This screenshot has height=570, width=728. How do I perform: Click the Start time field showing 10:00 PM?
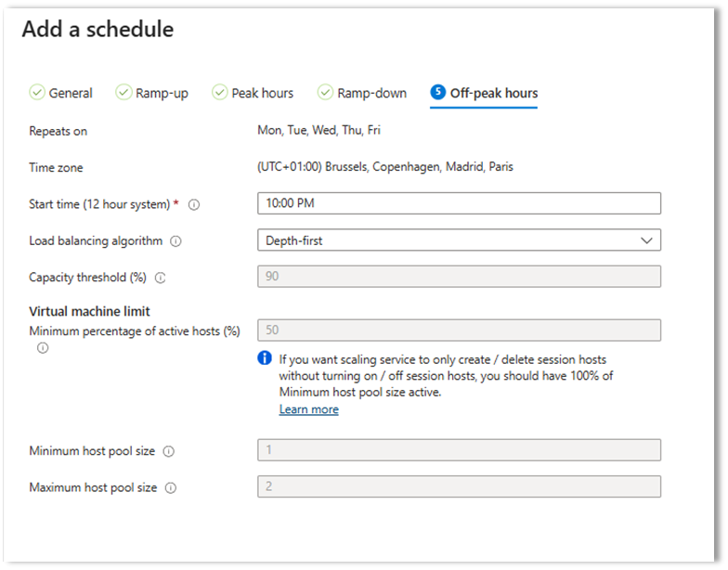(458, 203)
